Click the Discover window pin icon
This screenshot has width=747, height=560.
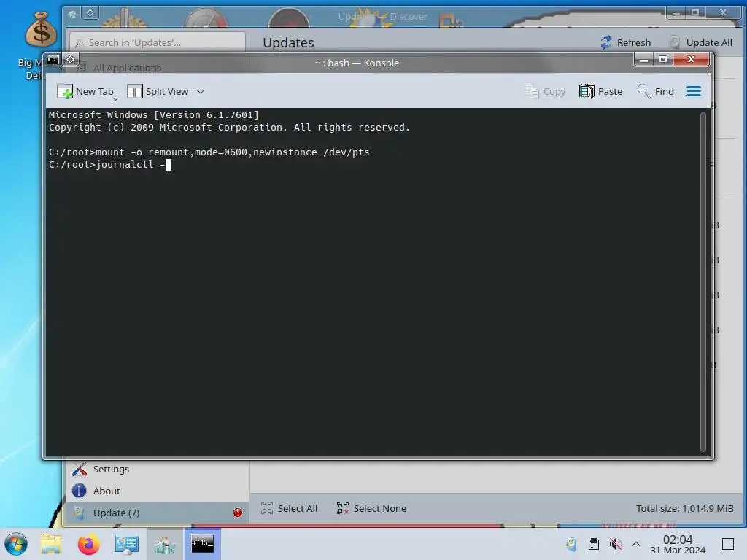(x=90, y=13)
